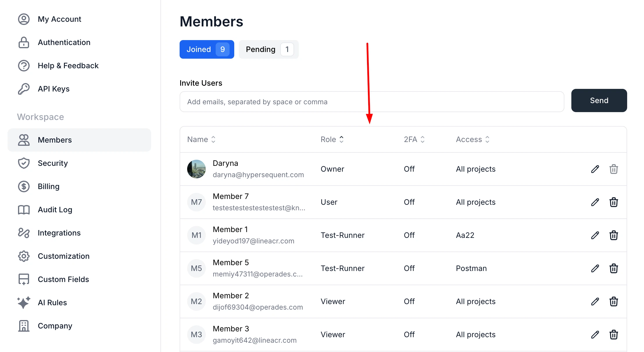Open the Custom Fields page

pyautogui.click(x=63, y=279)
